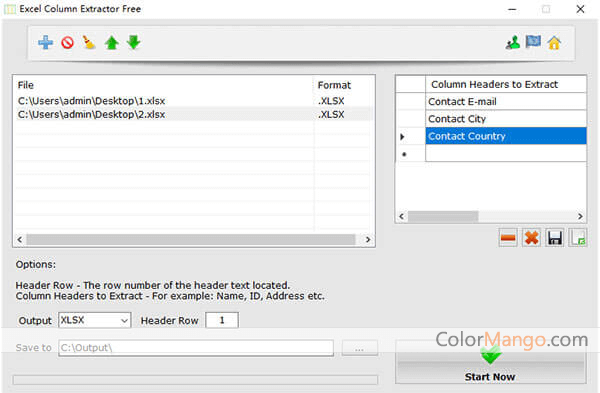Click the .XLSX format cell of 1.xlsx
Screen dimensions: 600x393
[331, 101]
